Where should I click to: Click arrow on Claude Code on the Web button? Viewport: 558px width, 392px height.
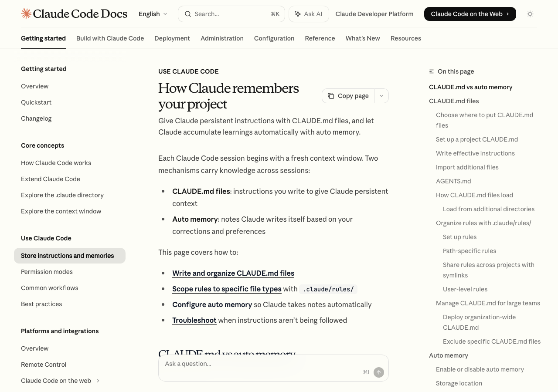click(507, 14)
